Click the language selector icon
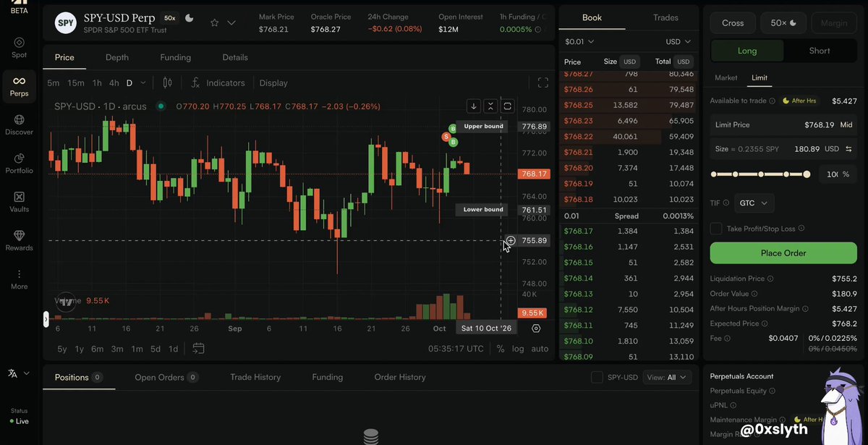868x445 pixels. point(13,373)
